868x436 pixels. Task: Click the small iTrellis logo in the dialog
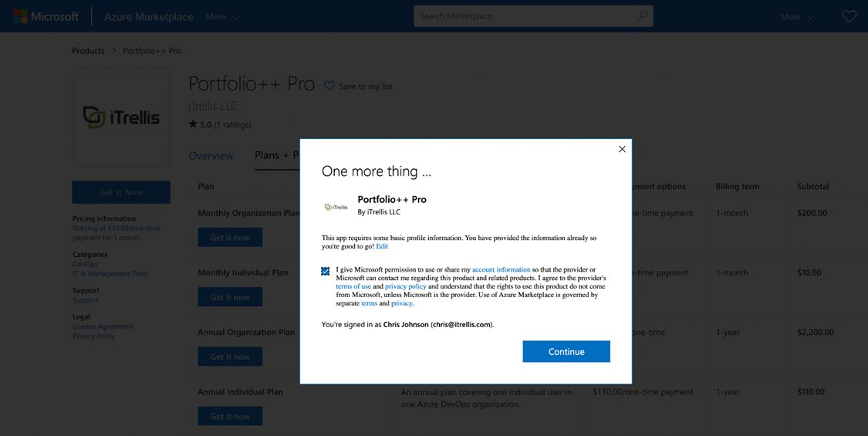(336, 207)
